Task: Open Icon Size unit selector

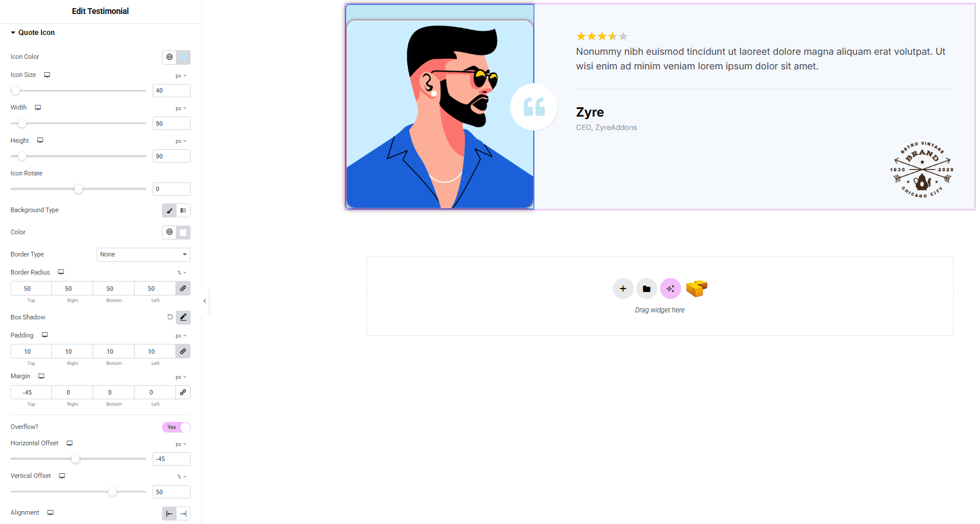Action: pyautogui.click(x=181, y=76)
